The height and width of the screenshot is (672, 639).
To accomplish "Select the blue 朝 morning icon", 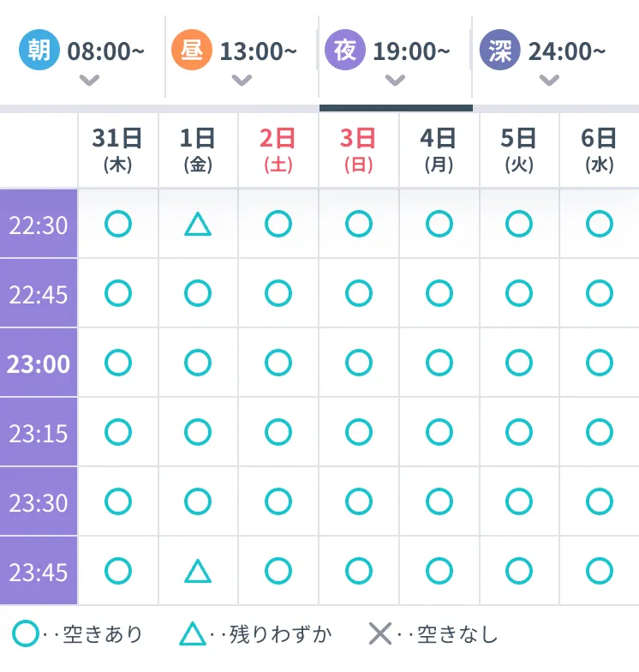I will (x=39, y=50).
